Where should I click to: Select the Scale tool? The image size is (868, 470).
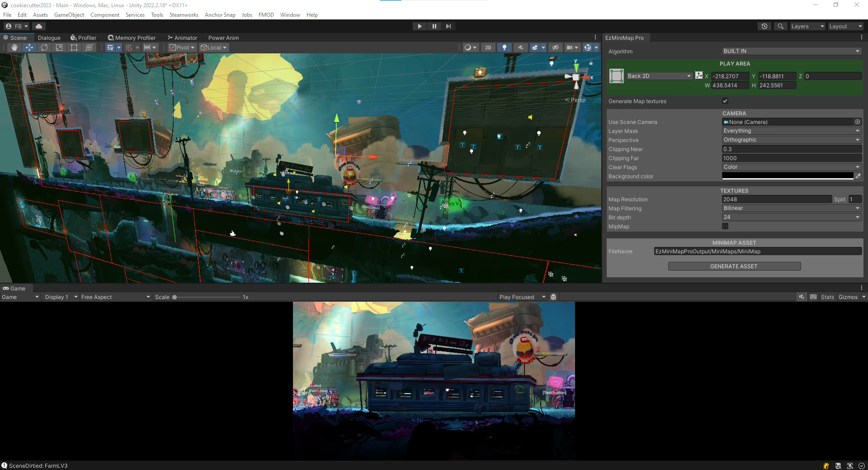click(59, 47)
